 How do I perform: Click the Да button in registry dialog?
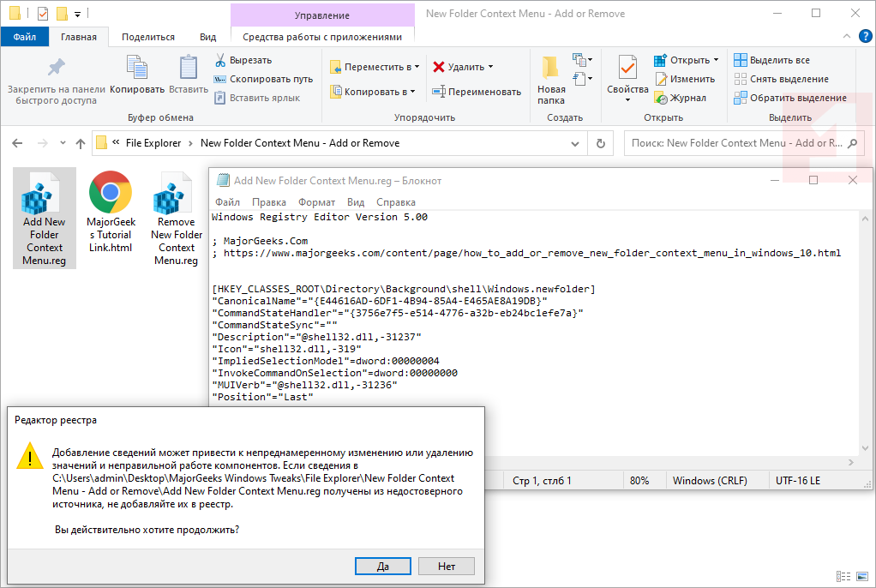coord(382,567)
